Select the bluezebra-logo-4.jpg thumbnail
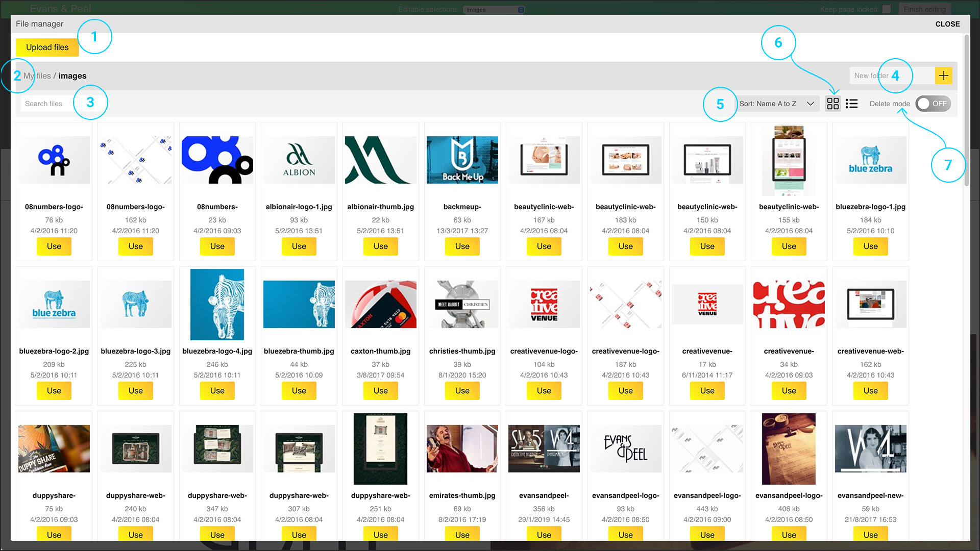 [217, 305]
